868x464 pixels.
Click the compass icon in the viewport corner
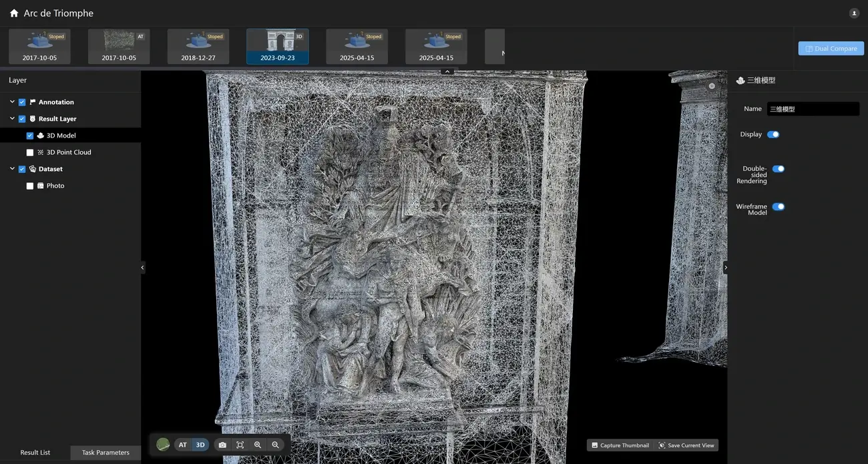click(x=712, y=86)
